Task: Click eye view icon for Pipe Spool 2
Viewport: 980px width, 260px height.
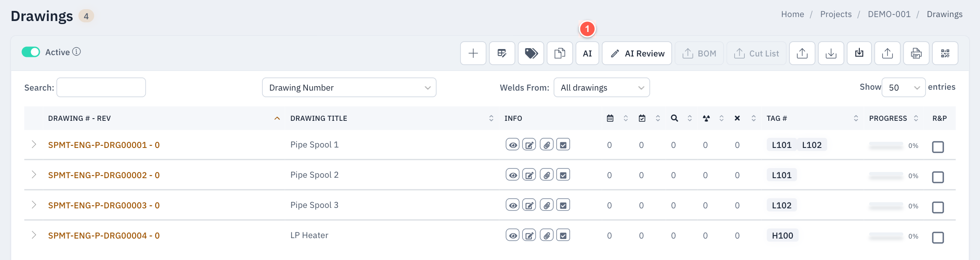Action: coord(513,175)
